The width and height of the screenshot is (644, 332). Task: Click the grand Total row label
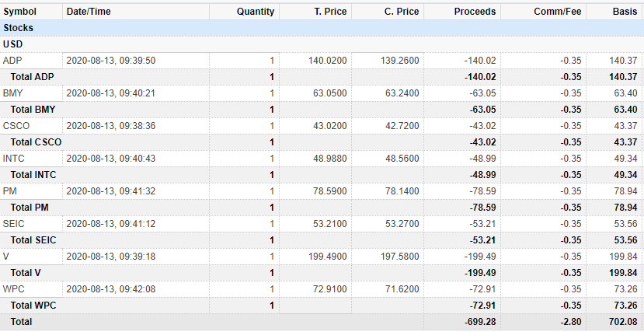coord(21,322)
